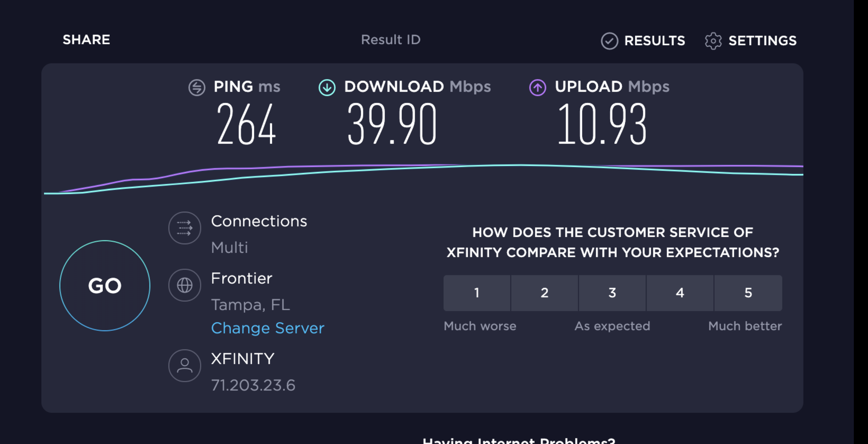
Task: Click the Results checkmark icon
Action: (x=610, y=41)
